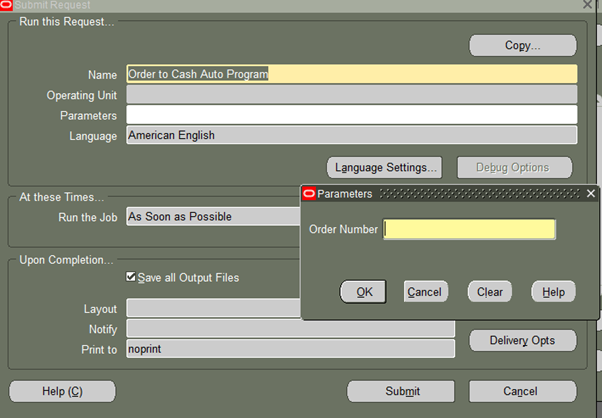The image size is (602, 418).
Task: Click the Notify field
Action: 291,329
